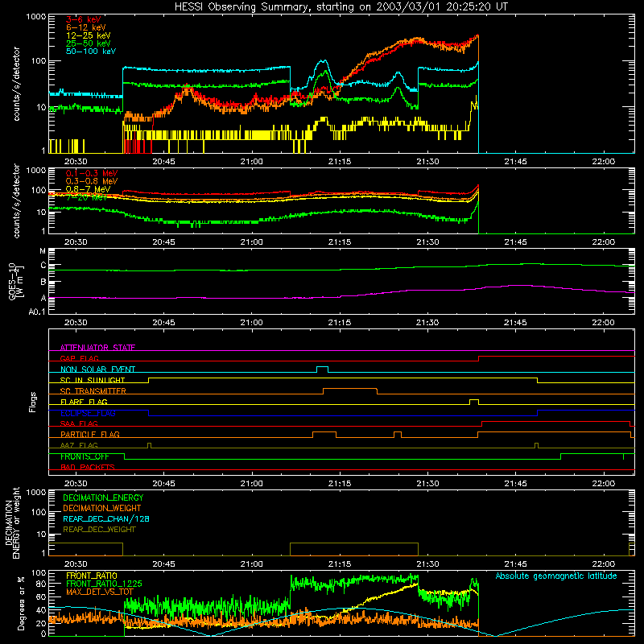The height and width of the screenshot is (644, 644).
Task: Select the GAP_FLAG label
Action: point(79,358)
